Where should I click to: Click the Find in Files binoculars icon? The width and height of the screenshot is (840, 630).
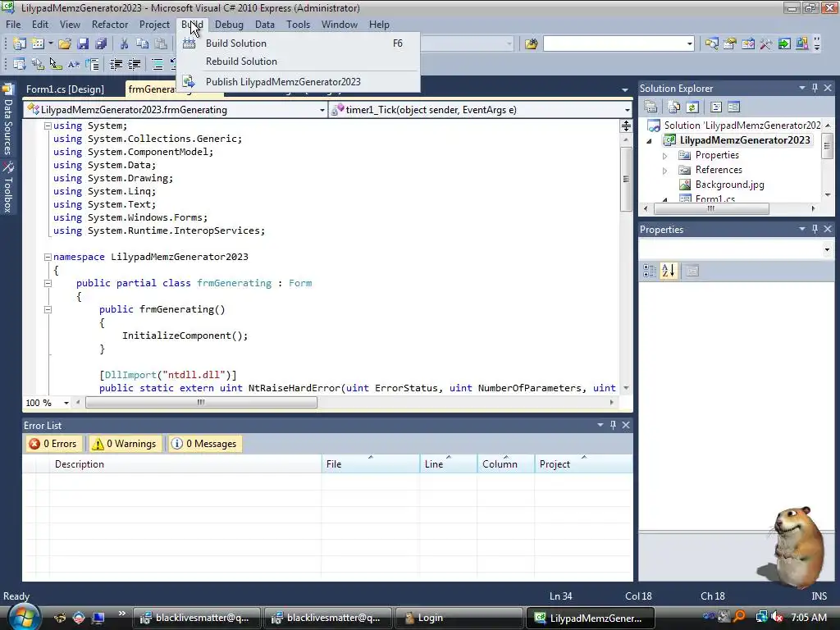pos(531,43)
